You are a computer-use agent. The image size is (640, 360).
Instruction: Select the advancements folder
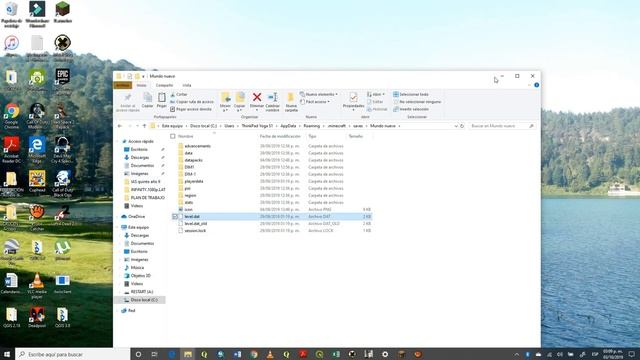coord(198,146)
